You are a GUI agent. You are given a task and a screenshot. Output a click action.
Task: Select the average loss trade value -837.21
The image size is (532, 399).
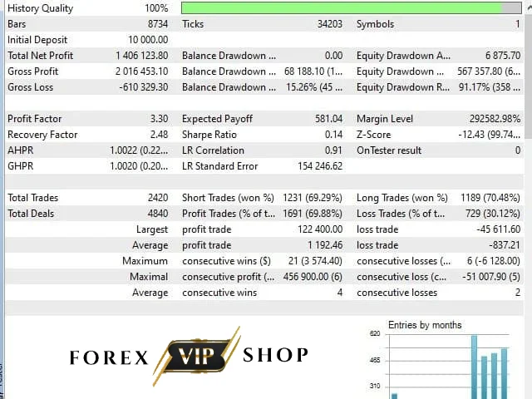tap(505, 245)
